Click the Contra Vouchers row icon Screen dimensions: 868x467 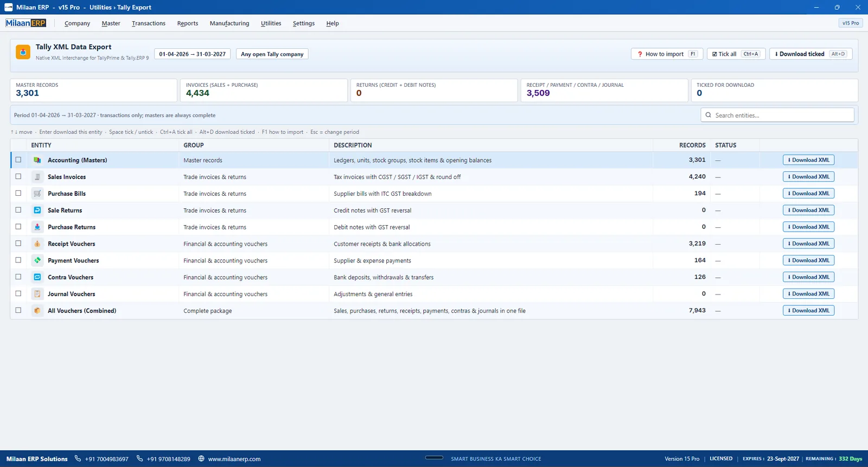(x=37, y=277)
